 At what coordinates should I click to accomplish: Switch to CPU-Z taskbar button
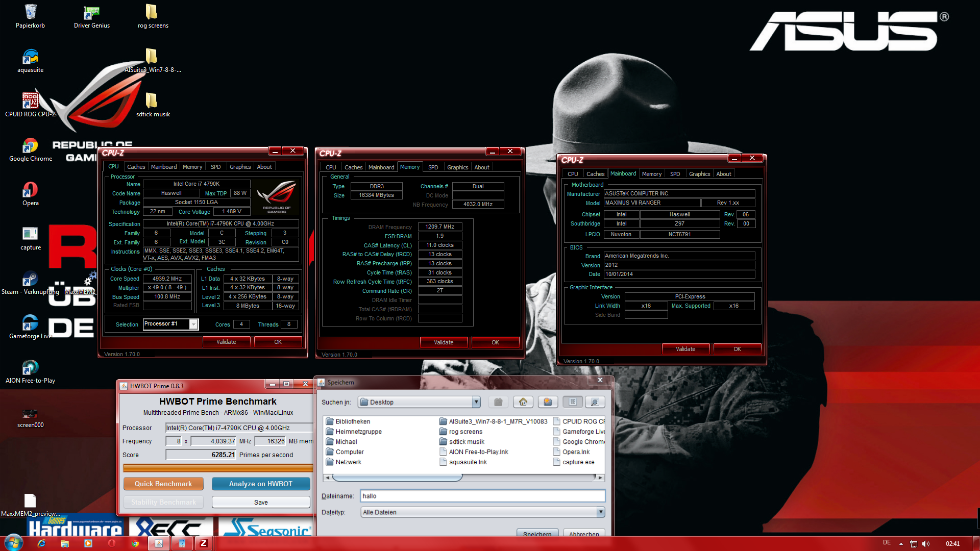click(x=204, y=543)
